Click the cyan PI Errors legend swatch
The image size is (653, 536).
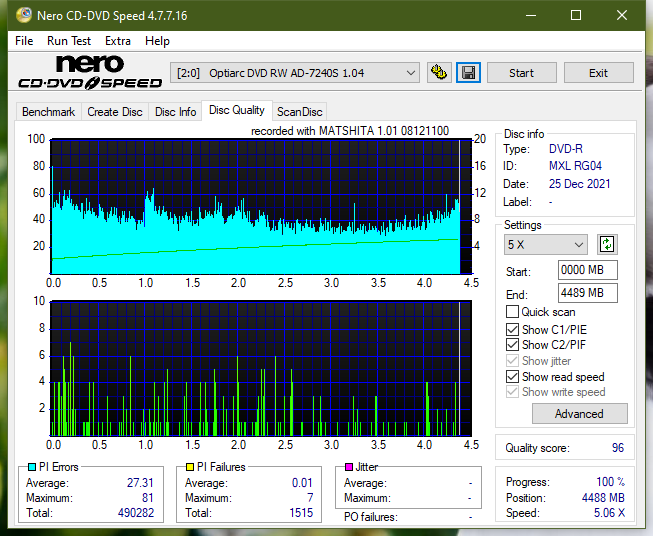pos(32,467)
